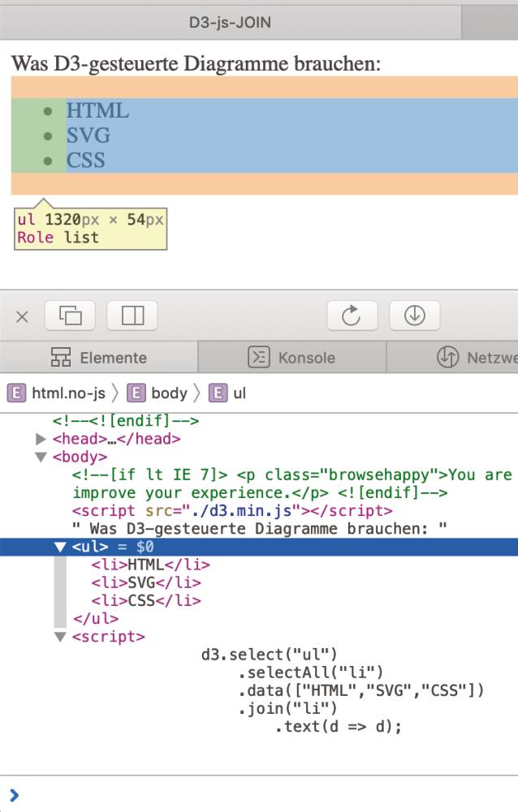Select the <li>CSS</li> DOM node
This screenshot has height=812, width=518.
tap(145, 601)
